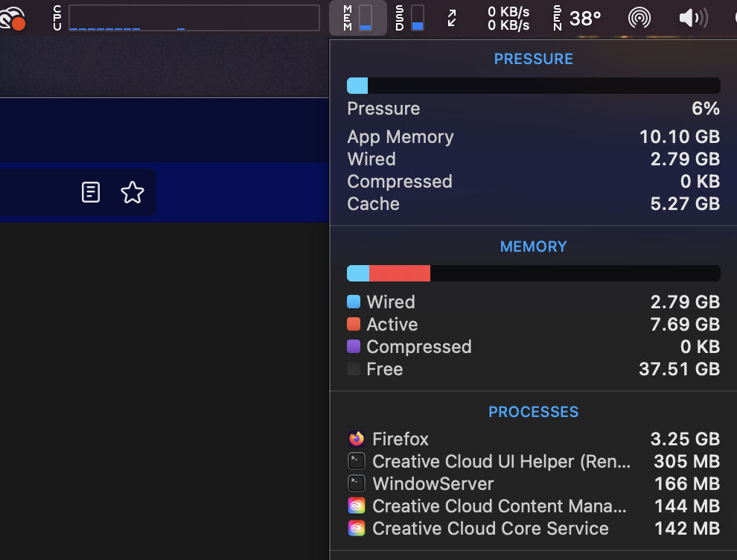This screenshot has height=560, width=737.
Task: Open the sensors 38° temperature item
Action: coord(577,18)
